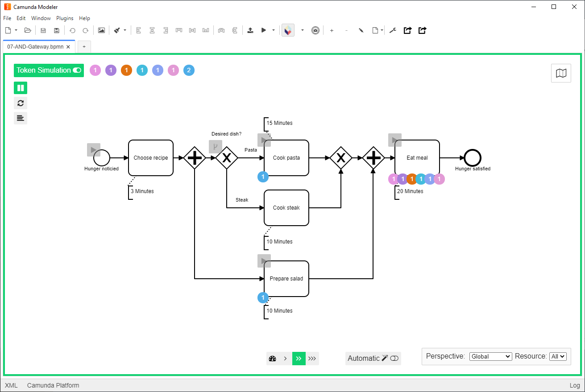
Task: Open the Perspective dropdown
Action: 490,356
